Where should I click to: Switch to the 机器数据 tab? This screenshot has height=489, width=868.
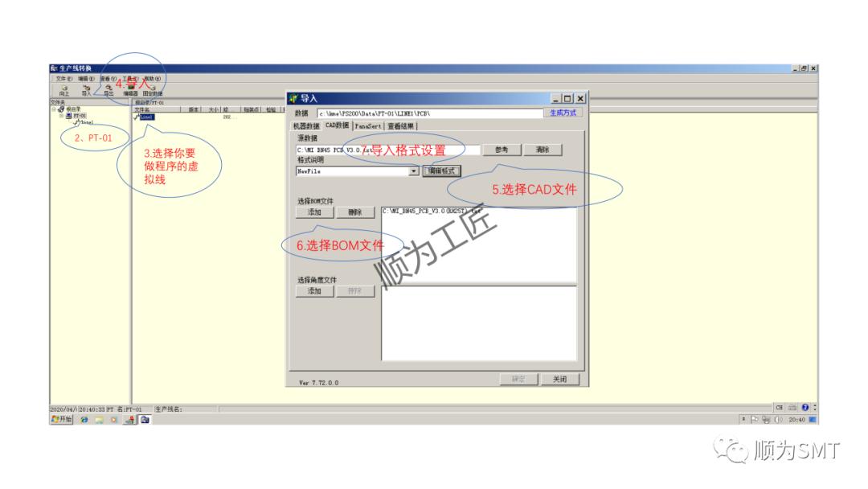click(306, 126)
